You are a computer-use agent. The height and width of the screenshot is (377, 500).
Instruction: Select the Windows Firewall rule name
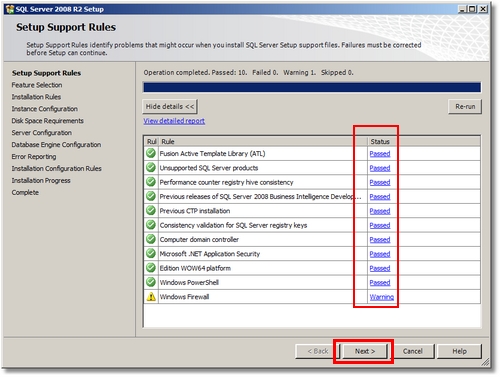[x=184, y=297]
